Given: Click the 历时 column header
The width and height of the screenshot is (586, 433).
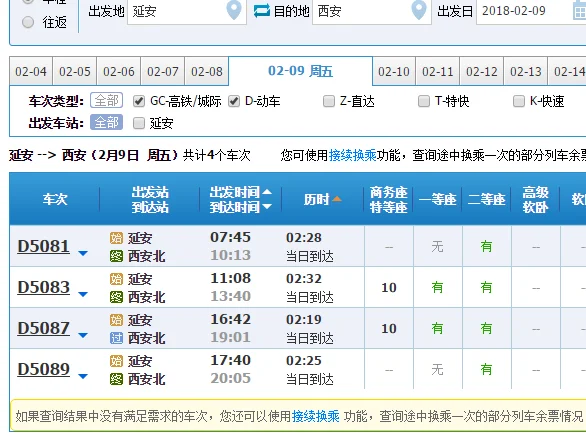Looking at the screenshot, I should click(316, 200).
